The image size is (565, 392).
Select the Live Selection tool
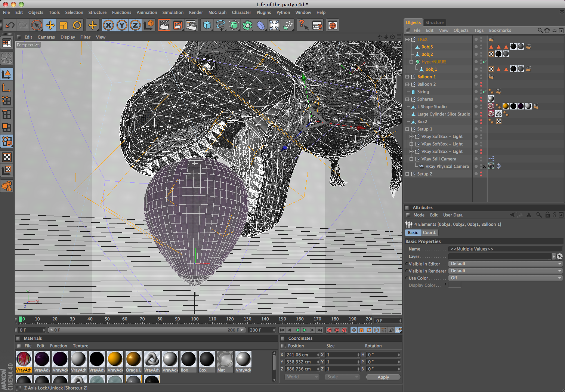[x=36, y=25]
